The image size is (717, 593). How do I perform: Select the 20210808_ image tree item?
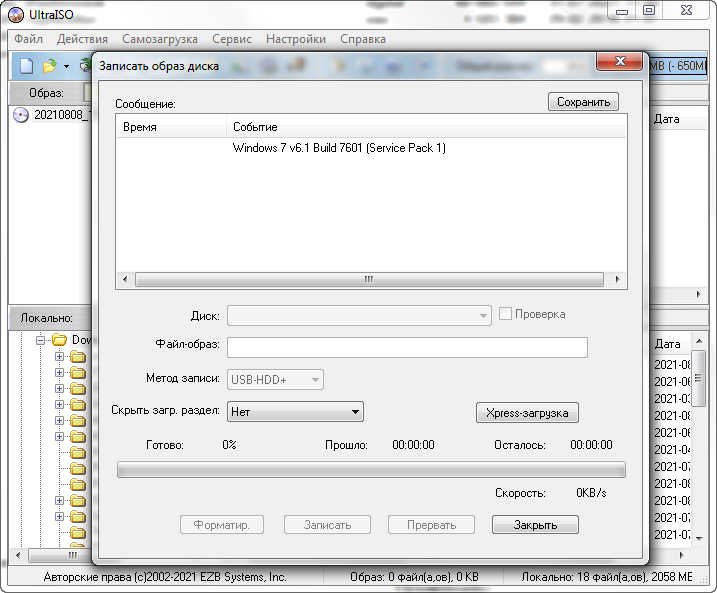coord(61,115)
